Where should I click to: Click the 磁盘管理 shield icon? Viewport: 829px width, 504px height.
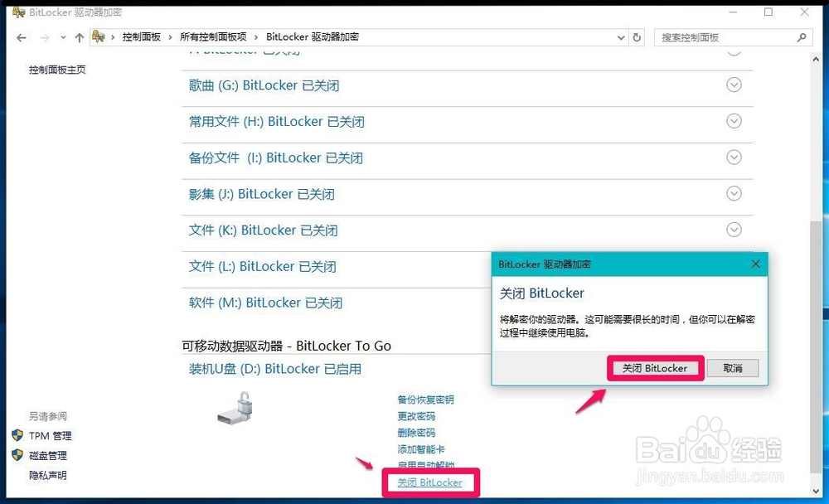(17, 455)
